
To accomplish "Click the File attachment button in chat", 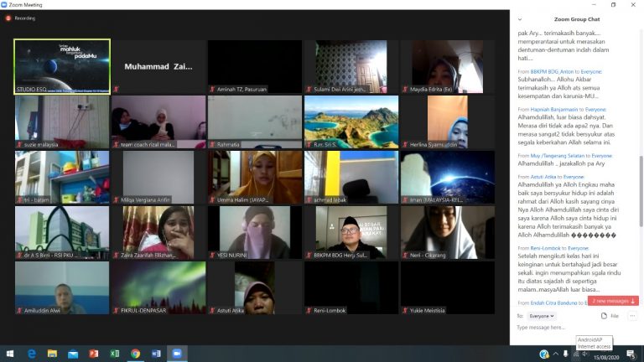I will click(610, 316).
